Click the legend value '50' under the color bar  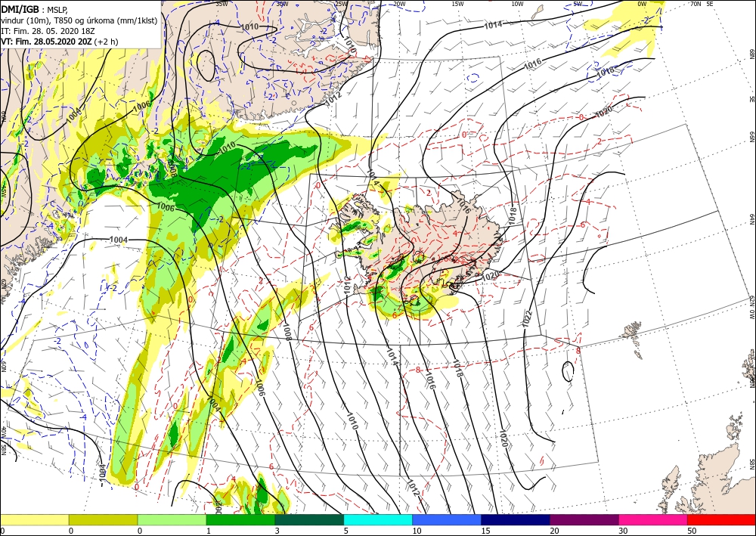(691, 531)
